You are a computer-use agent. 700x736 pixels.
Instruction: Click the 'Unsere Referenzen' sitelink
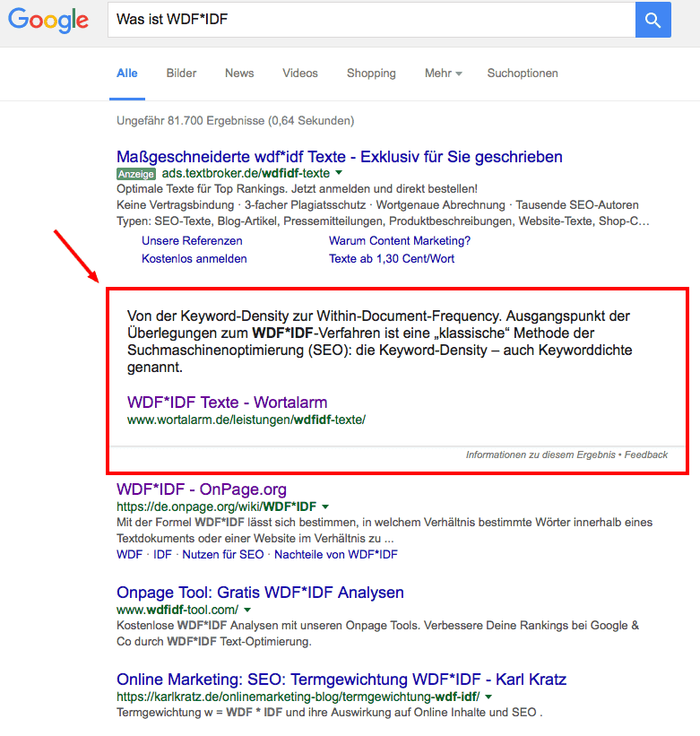click(192, 241)
